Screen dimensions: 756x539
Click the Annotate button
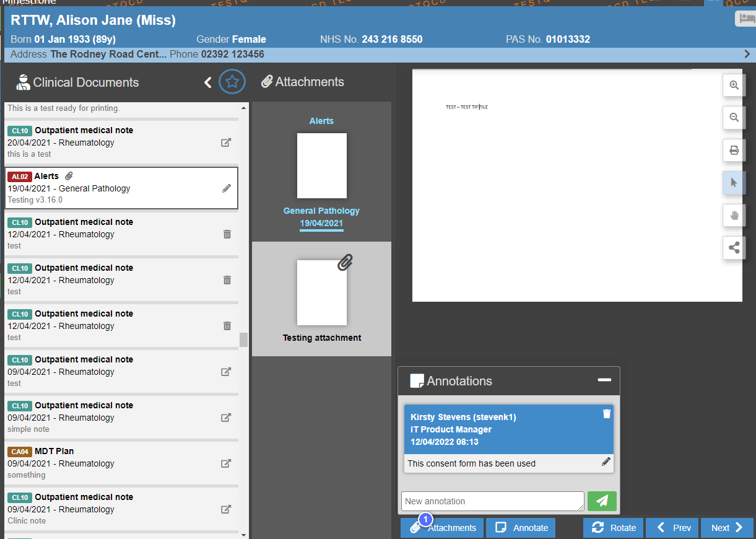click(x=521, y=528)
